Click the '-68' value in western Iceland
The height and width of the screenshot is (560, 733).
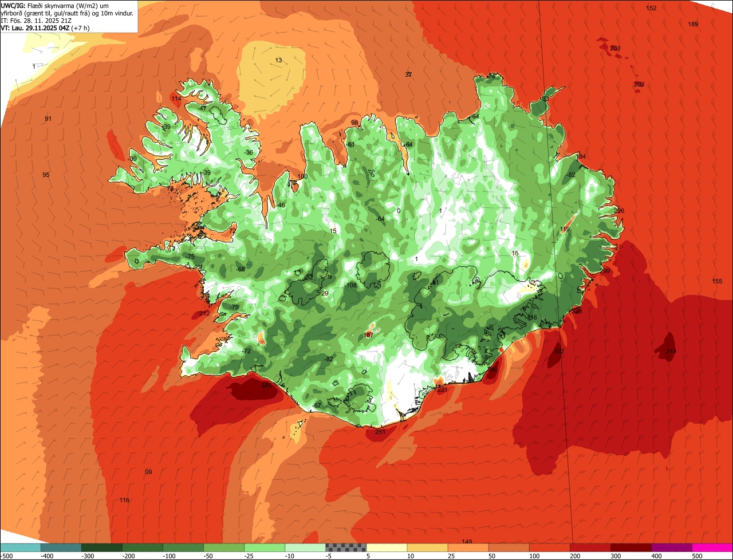(241, 269)
